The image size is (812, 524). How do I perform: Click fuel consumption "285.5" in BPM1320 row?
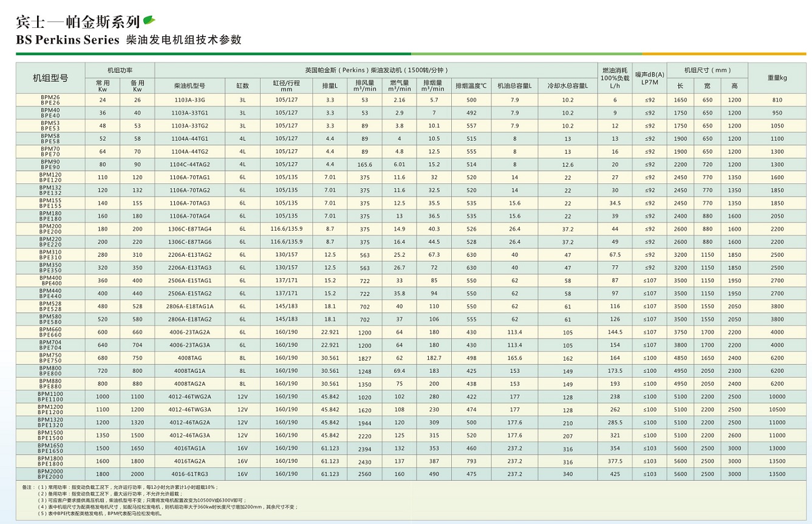[615, 423]
